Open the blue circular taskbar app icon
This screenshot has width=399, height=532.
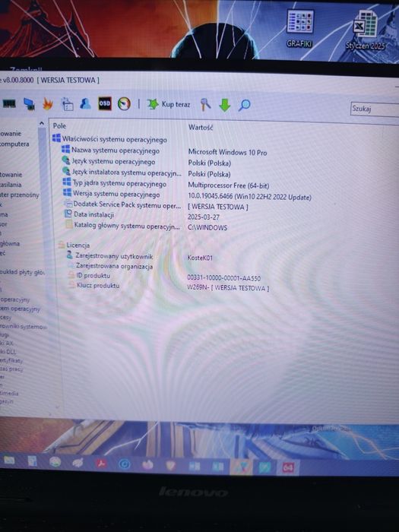(x=124, y=464)
